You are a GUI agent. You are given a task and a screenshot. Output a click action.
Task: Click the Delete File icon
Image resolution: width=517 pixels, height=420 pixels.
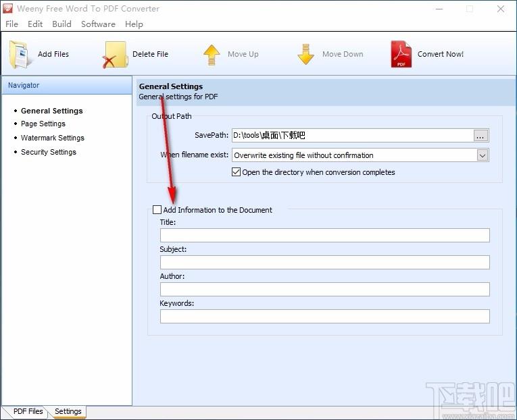pos(115,55)
